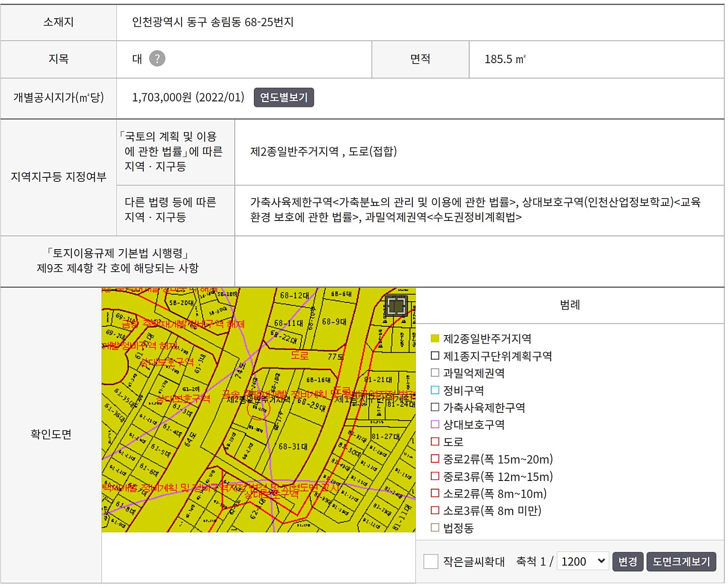Click parcel 81-27대 on the map
This screenshot has height=586, width=728.
[x=385, y=436]
